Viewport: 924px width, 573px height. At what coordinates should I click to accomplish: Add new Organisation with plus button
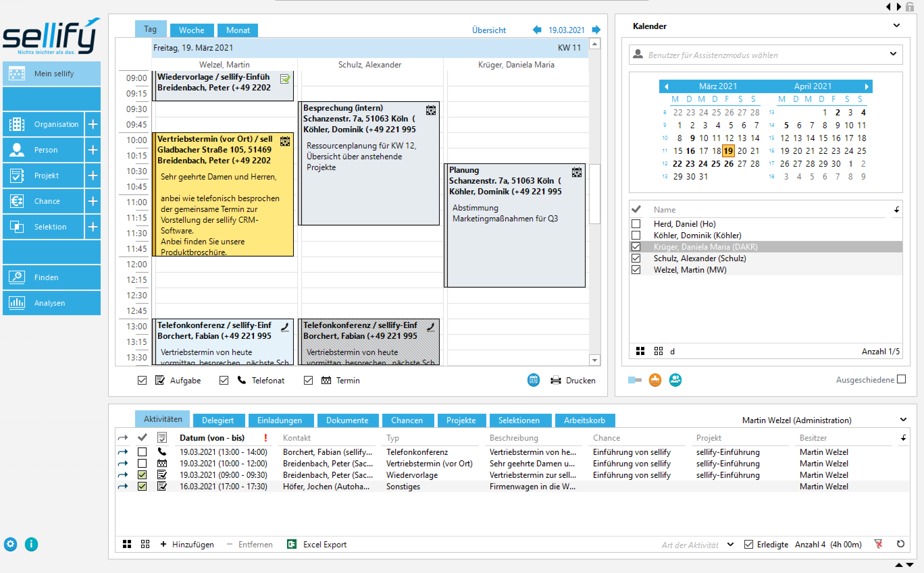[93, 124]
